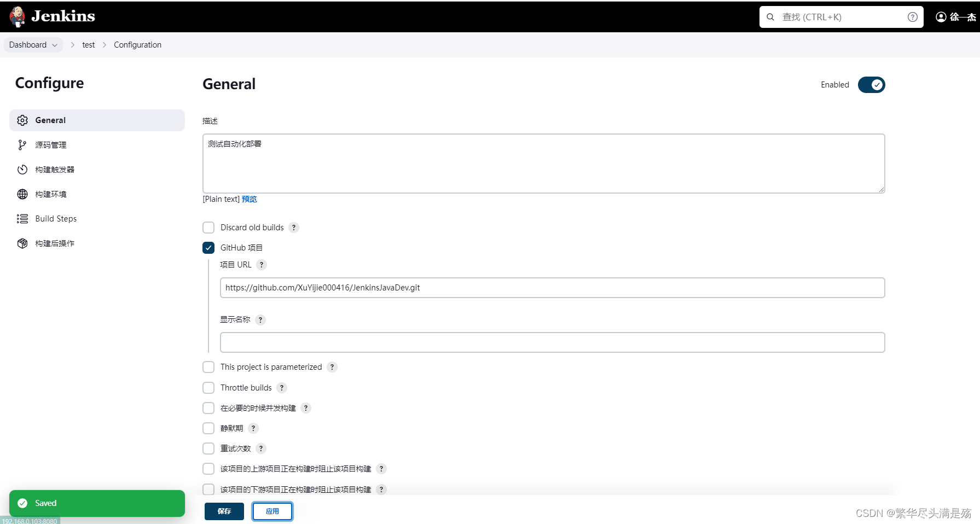Image resolution: width=980 pixels, height=524 pixels.
Task: Navigate to the test breadcrumb item
Action: point(88,44)
